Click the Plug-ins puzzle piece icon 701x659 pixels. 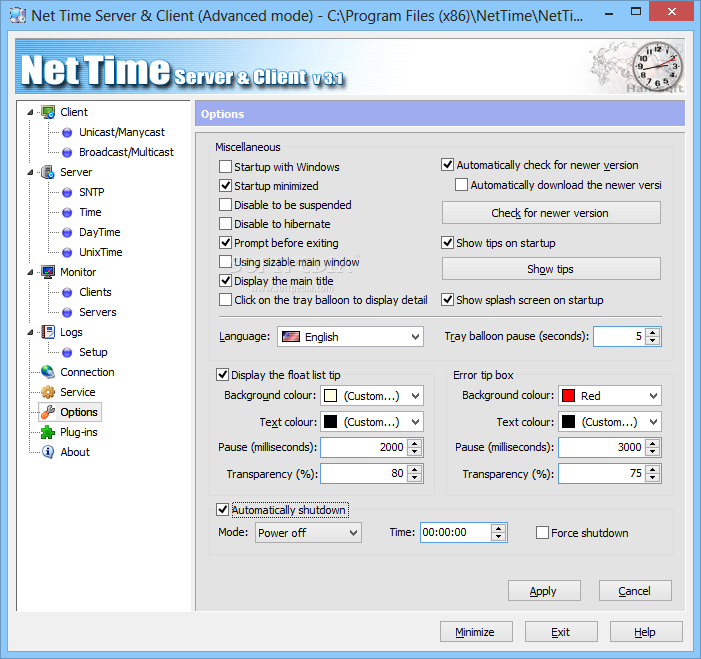[48, 432]
